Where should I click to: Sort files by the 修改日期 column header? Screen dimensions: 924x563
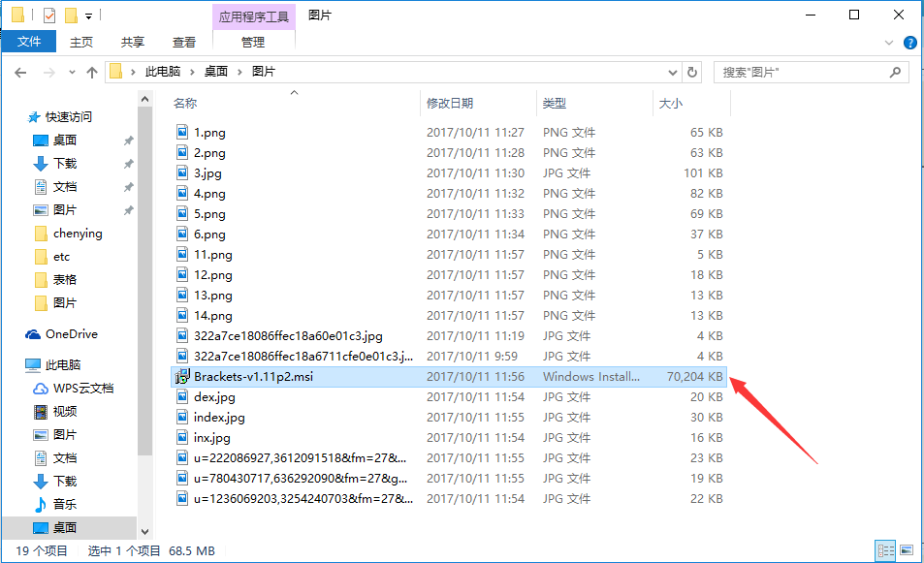click(450, 103)
